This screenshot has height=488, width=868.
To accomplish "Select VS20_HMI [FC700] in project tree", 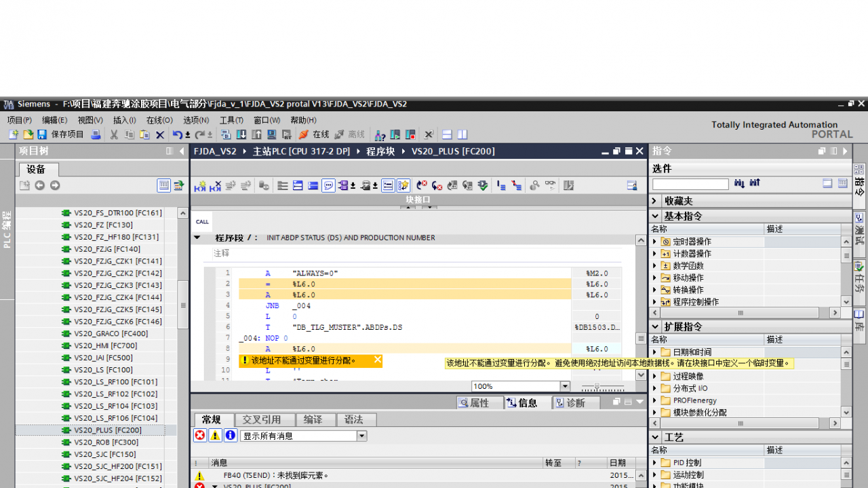I will tap(105, 345).
